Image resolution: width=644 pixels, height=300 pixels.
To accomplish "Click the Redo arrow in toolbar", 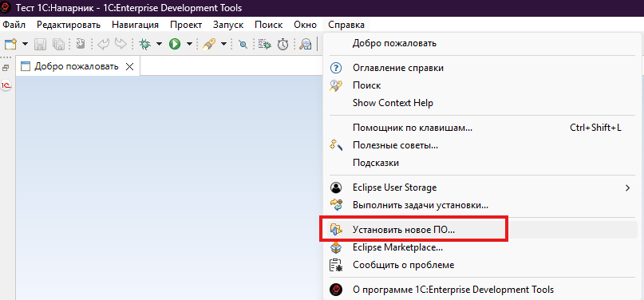I will pos(121,44).
